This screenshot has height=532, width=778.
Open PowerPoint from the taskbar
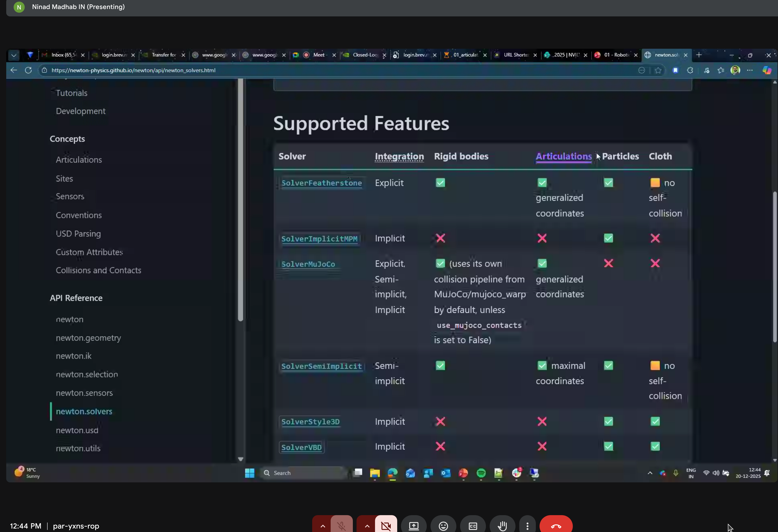pos(463,473)
